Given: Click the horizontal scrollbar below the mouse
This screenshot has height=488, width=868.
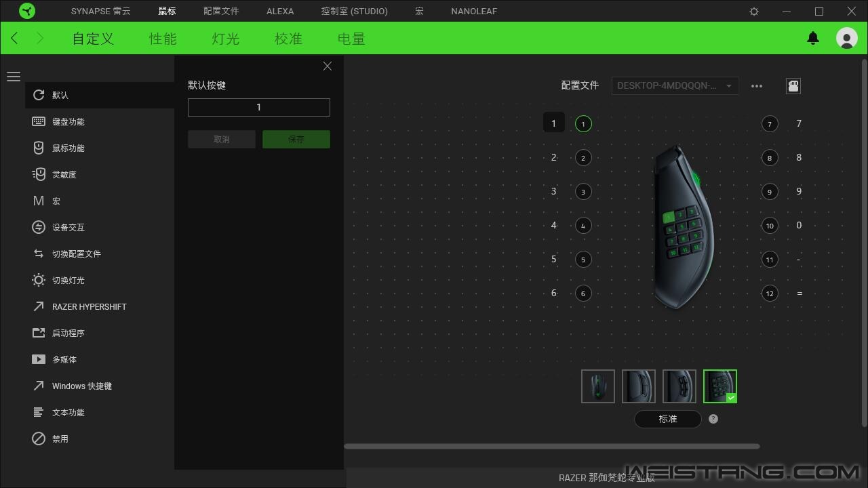Looking at the screenshot, I should [x=552, y=446].
